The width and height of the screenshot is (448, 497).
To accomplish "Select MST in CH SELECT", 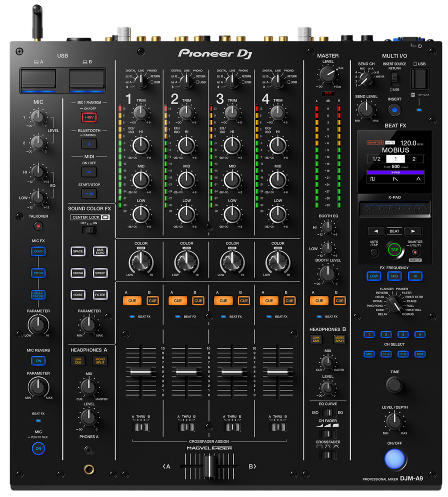I will [420, 354].
